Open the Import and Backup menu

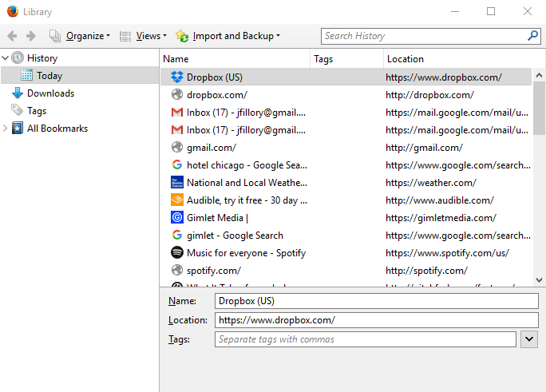click(x=228, y=36)
